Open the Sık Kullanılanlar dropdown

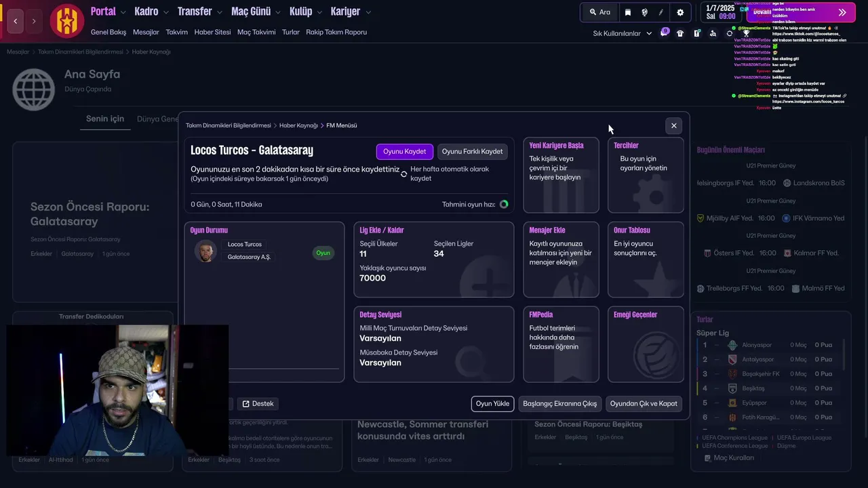(x=622, y=33)
